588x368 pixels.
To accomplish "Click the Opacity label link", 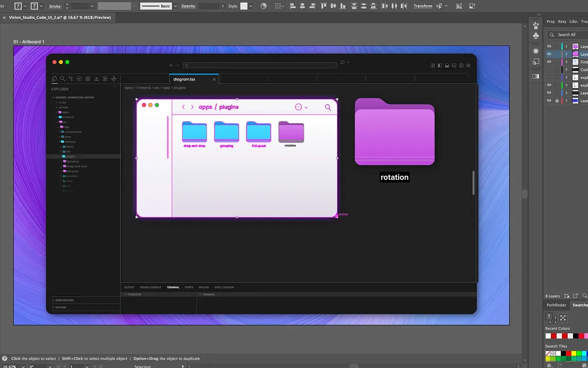I will [x=188, y=6].
